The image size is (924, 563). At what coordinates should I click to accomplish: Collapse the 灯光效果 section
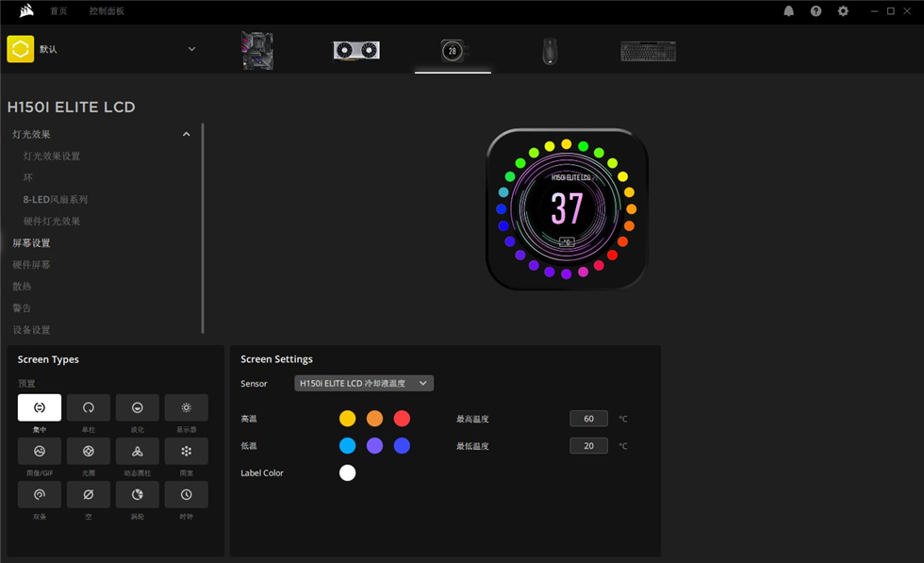pos(186,135)
